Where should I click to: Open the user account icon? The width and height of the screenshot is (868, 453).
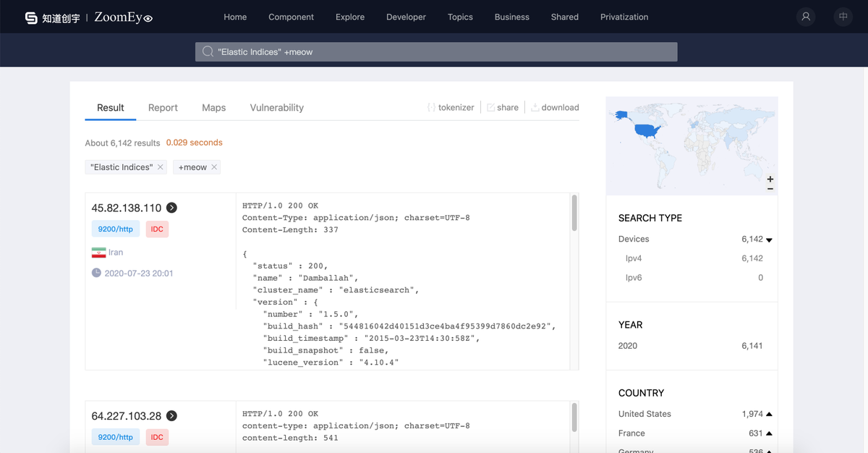(x=806, y=17)
